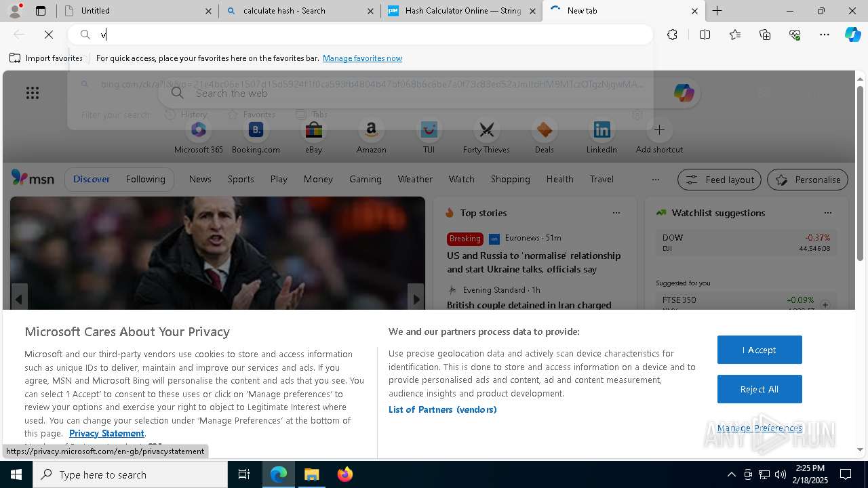This screenshot has height=488, width=868.
Task: Open the Privacy Statement link
Action: [106, 433]
